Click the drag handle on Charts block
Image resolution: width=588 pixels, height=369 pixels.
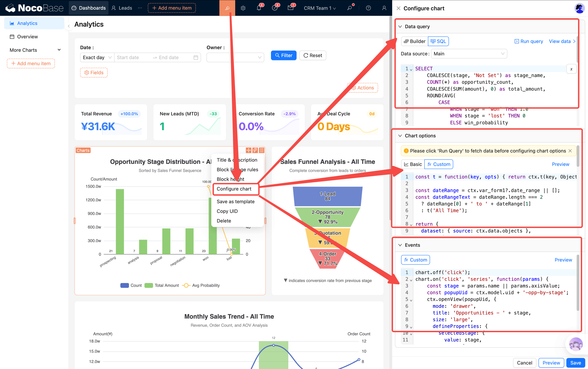point(249,150)
